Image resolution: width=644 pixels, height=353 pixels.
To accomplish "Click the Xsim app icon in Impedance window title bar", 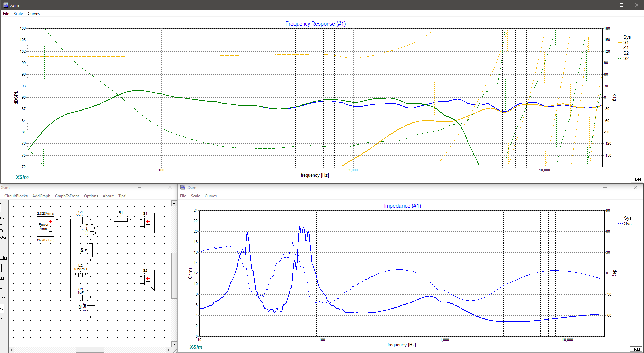I will 183,187.
